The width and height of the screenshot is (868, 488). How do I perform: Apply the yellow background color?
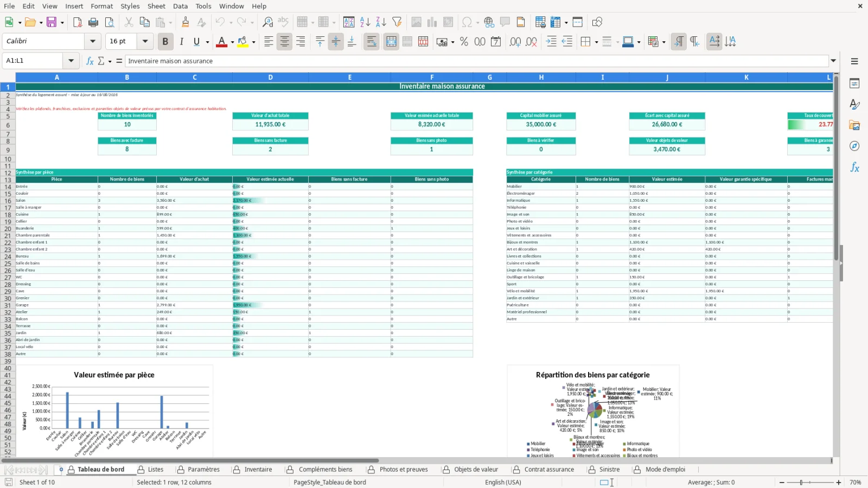coord(242,42)
